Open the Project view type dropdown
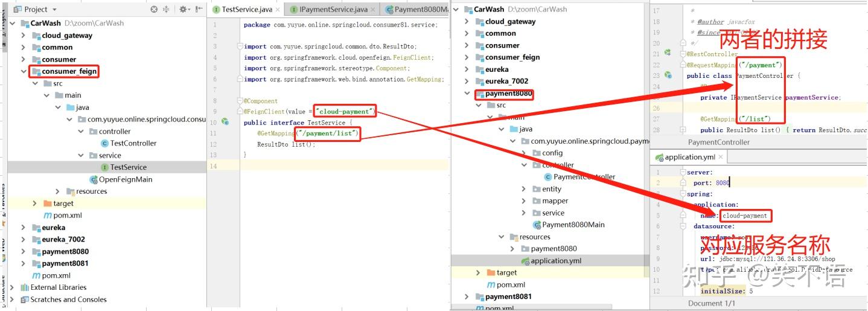This screenshot has height=311, width=868. pos(54,10)
